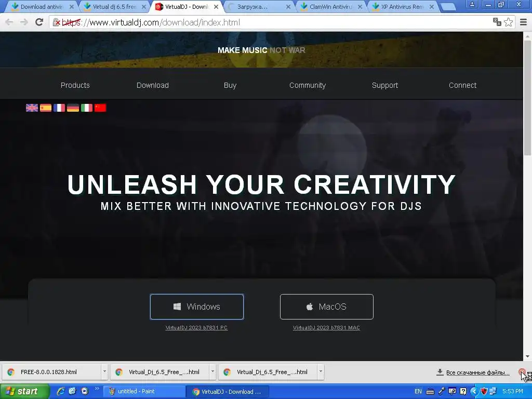The height and width of the screenshot is (399, 532).
Task: Open dropdown for last Virtual_Dj_6.5_Free download
Action: pyautogui.click(x=321, y=372)
